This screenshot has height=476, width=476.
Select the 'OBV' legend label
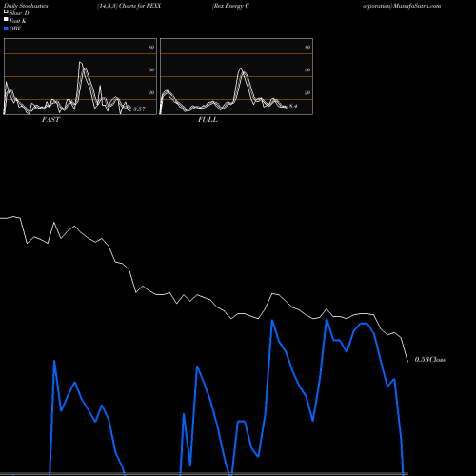pos(15,29)
